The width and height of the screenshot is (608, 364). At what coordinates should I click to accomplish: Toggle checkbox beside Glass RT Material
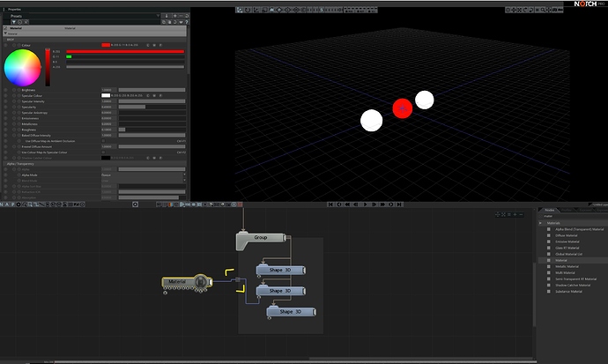(x=549, y=248)
